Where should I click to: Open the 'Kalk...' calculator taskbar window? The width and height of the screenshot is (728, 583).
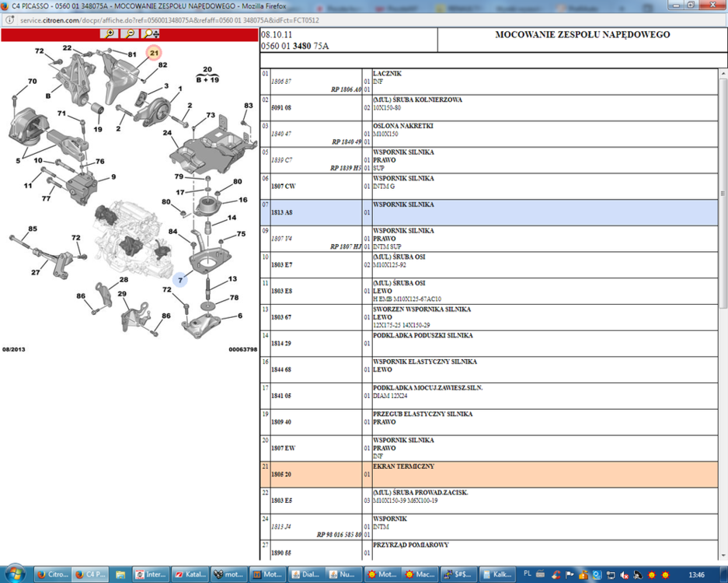tap(497, 574)
